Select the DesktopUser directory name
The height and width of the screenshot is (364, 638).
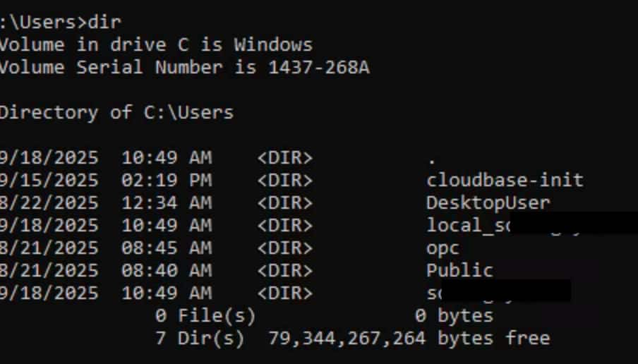pos(488,202)
